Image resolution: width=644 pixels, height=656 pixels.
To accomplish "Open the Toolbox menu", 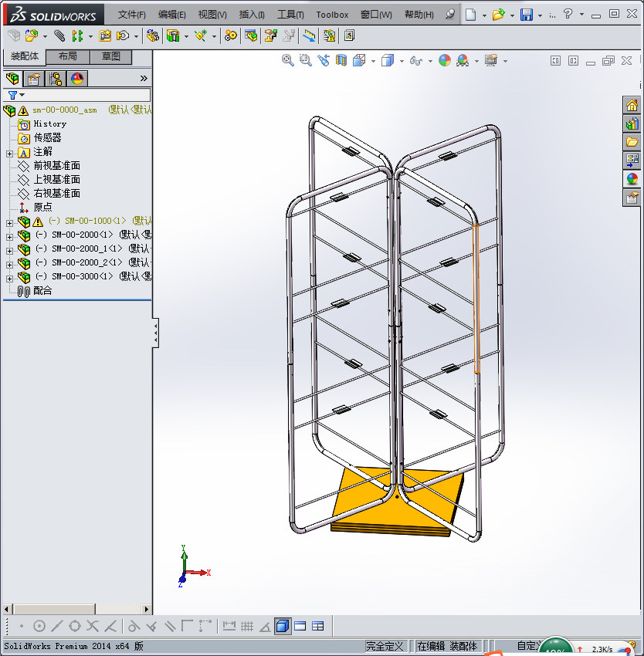I will pos(332,15).
